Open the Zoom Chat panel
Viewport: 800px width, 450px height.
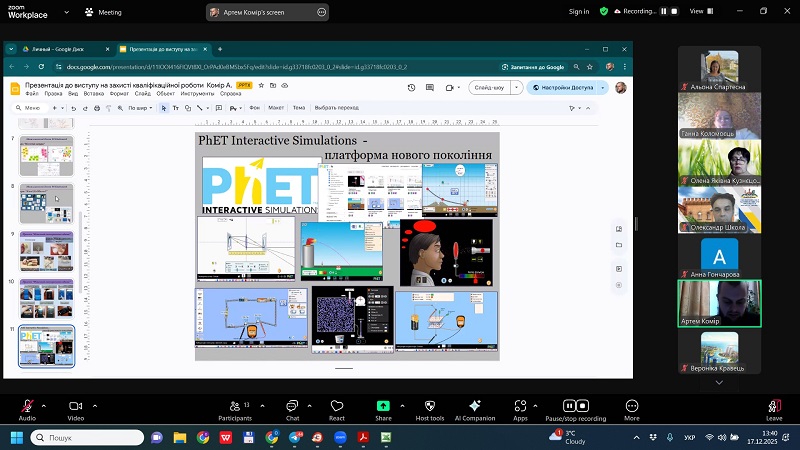click(x=292, y=405)
